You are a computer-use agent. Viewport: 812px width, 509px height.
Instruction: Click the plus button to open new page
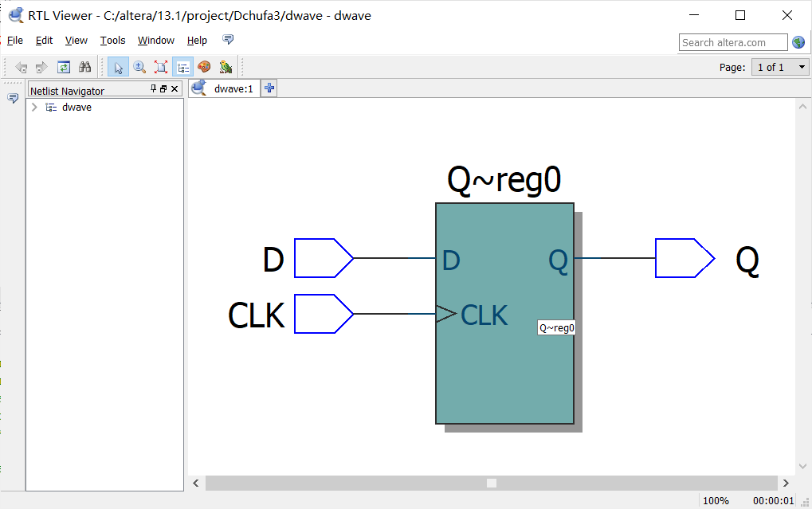[x=269, y=88]
